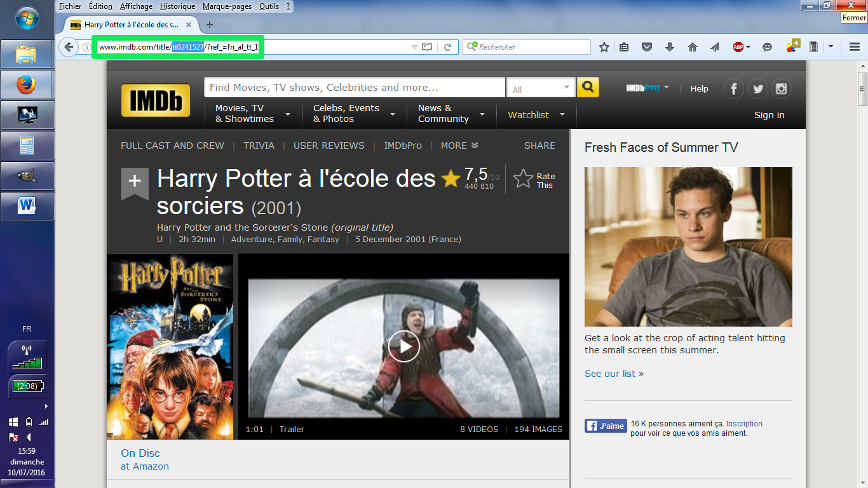The width and height of the screenshot is (868, 488).
Task: Click the colored-balls extension icon with badge 4
Action: pos(792,46)
